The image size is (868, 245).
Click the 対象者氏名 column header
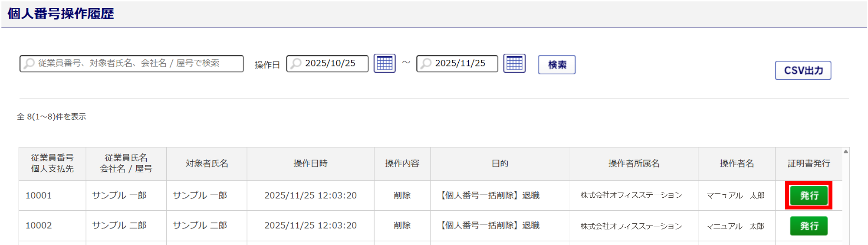(207, 163)
